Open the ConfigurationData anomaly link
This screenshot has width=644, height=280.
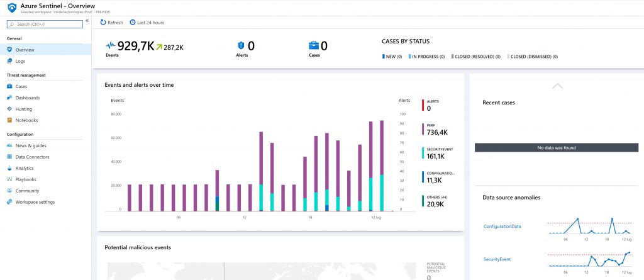point(502,226)
